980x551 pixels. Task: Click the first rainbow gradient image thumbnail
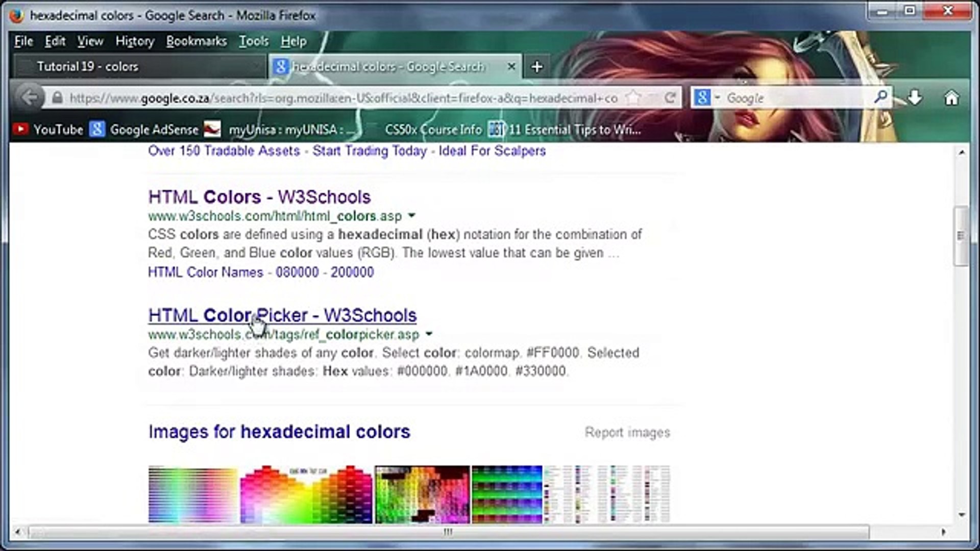click(193, 494)
